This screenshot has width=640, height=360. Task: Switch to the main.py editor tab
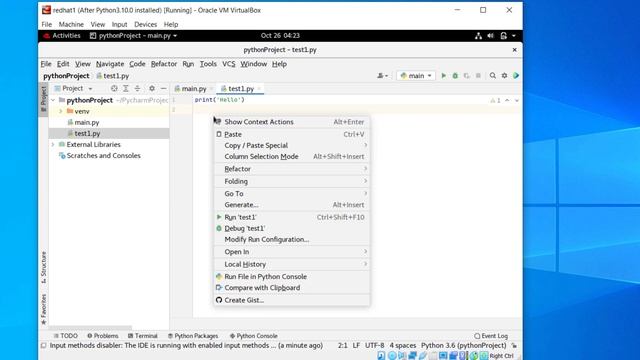coord(193,89)
